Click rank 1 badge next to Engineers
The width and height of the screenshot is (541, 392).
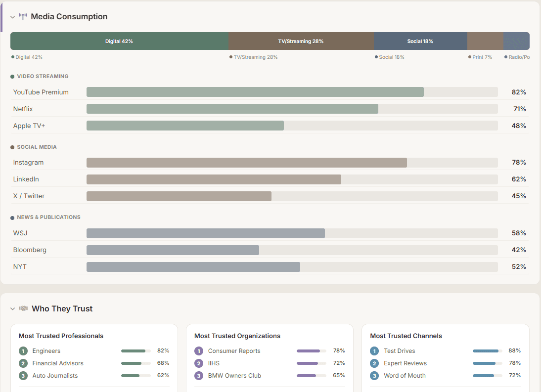click(x=23, y=351)
